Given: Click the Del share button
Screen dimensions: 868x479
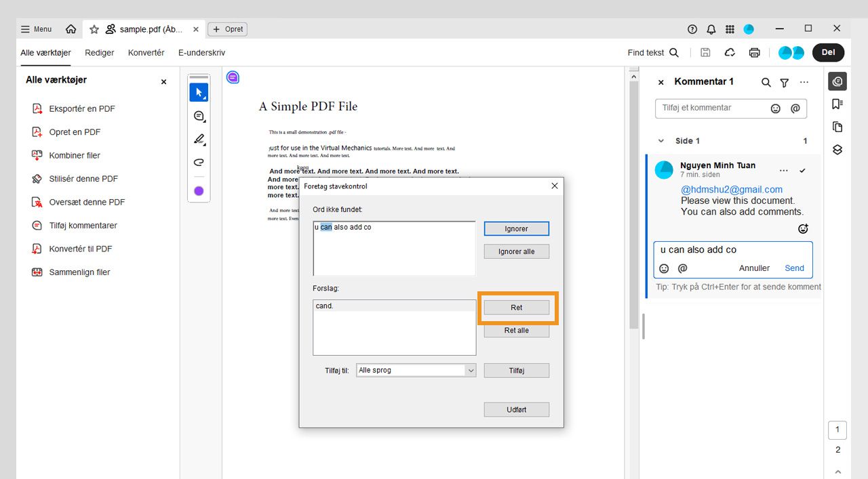Looking at the screenshot, I should pyautogui.click(x=828, y=52).
